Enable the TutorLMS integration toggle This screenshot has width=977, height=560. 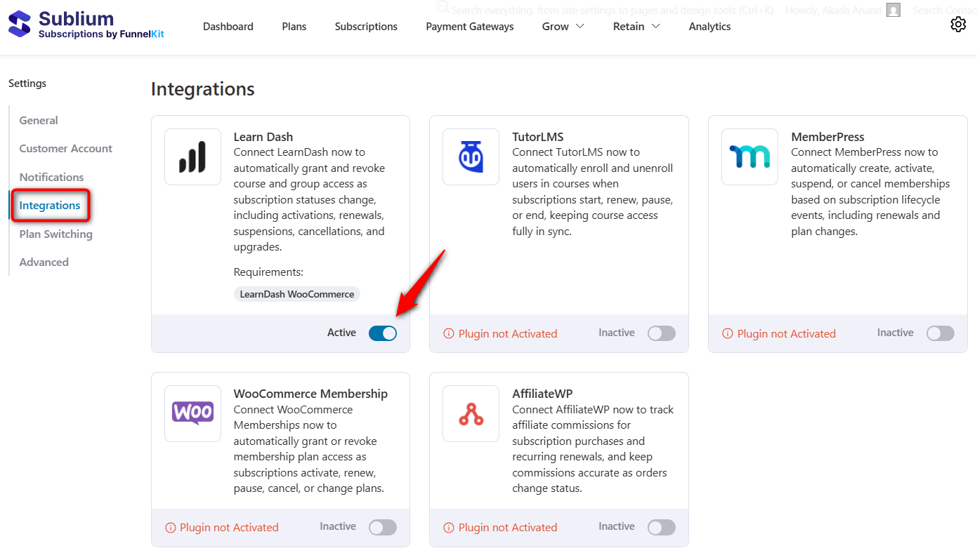661,333
